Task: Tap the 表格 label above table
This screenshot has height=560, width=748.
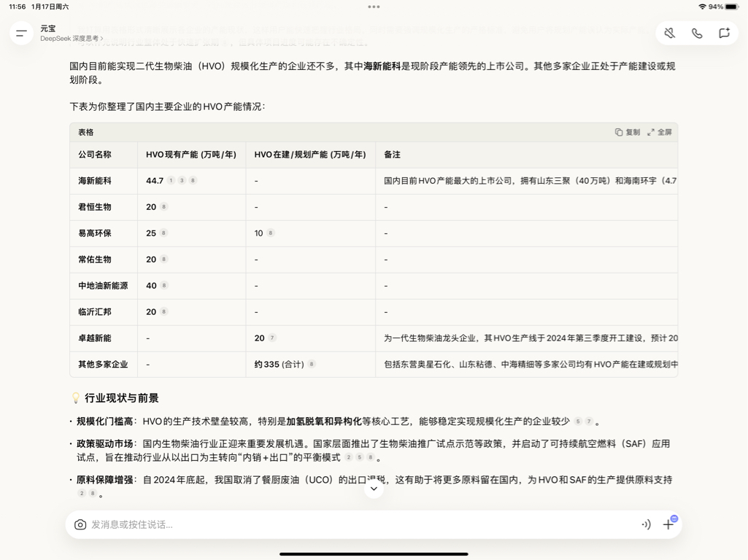Action: [x=86, y=132]
